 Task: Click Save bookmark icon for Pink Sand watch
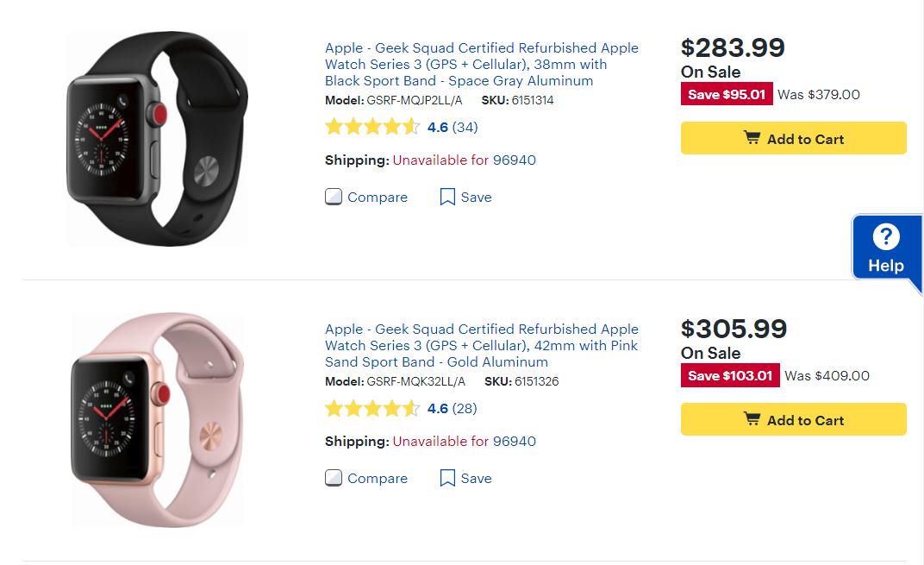[447, 478]
